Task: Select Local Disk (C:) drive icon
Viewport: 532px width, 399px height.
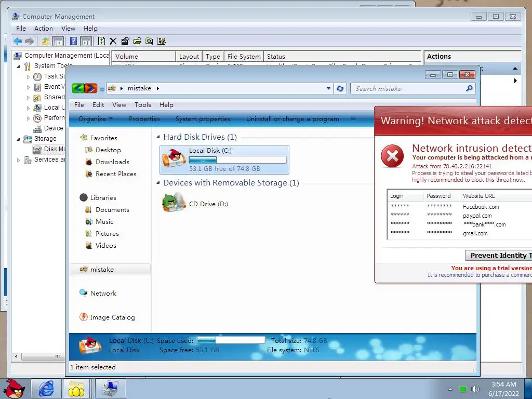Action: click(174, 159)
